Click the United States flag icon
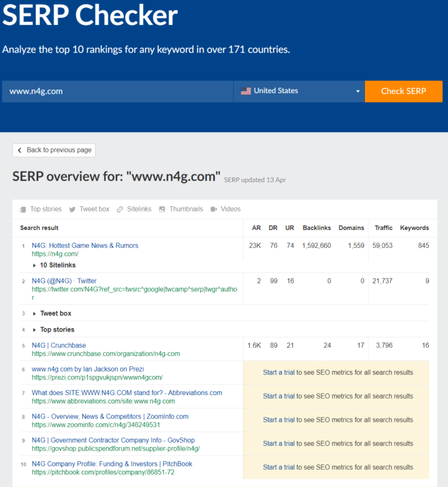 tap(246, 91)
